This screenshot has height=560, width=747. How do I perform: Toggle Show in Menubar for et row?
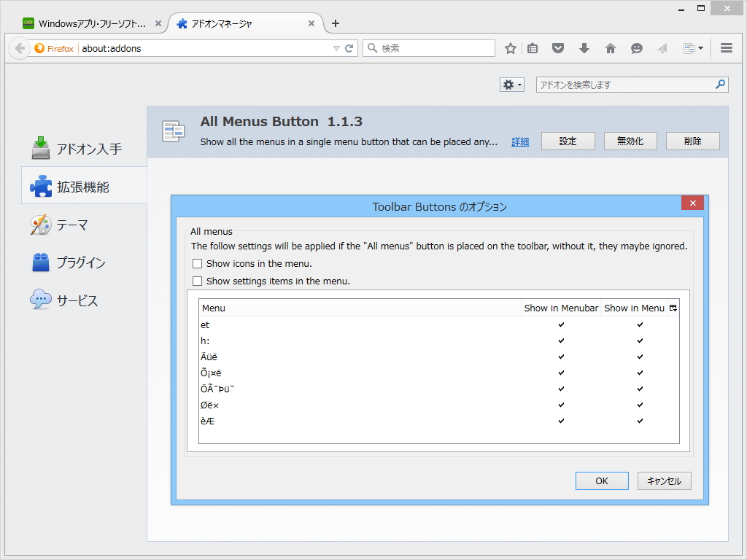point(561,324)
